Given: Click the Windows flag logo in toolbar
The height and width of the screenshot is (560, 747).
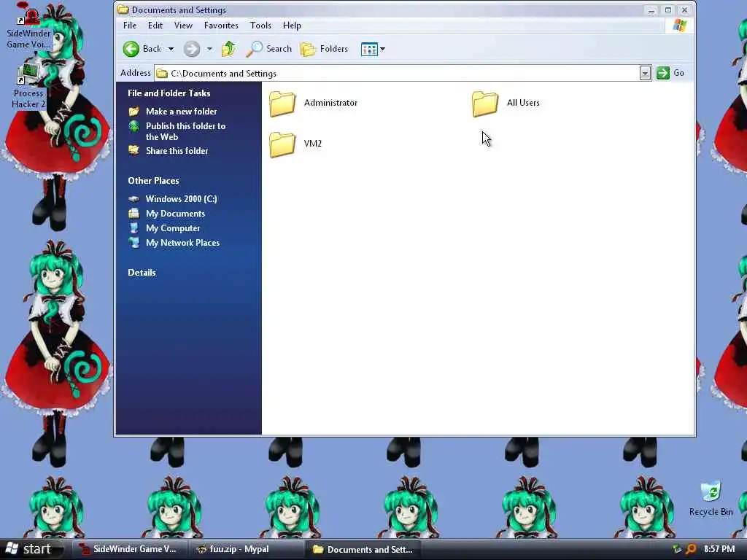Looking at the screenshot, I should tap(680, 26).
